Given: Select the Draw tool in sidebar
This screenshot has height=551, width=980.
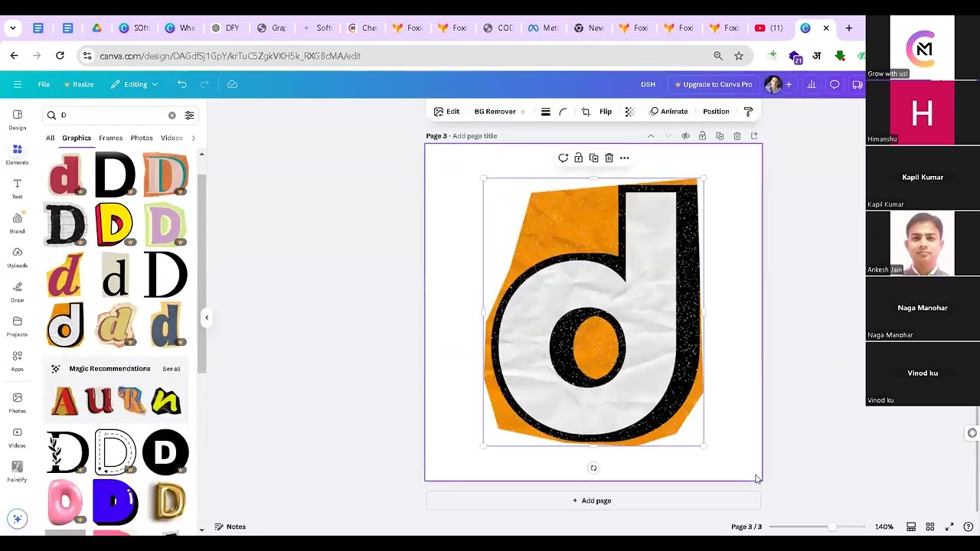Looking at the screenshot, I should click(17, 292).
